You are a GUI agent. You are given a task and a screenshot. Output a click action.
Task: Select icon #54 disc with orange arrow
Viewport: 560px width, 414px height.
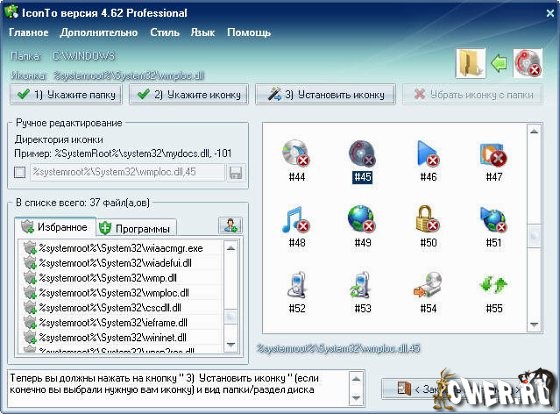pos(428,285)
